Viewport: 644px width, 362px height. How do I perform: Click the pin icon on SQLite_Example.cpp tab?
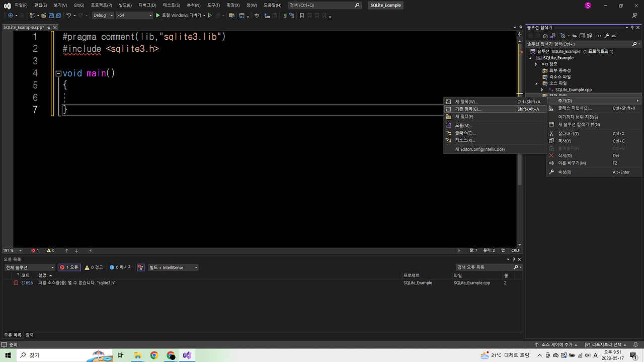[49, 27]
